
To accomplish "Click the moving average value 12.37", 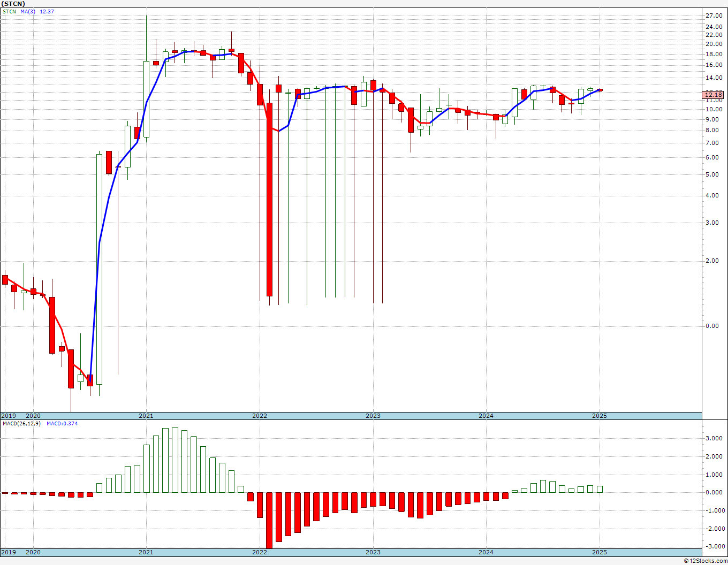I will 47,11.
